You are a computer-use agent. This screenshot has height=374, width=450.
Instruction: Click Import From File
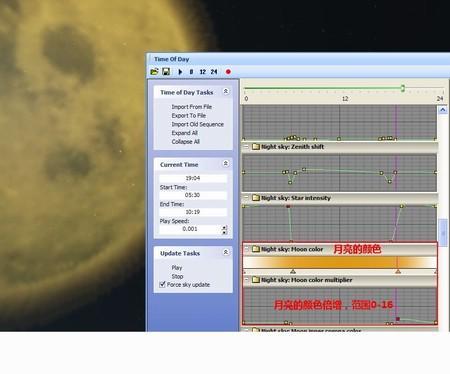point(192,107)
